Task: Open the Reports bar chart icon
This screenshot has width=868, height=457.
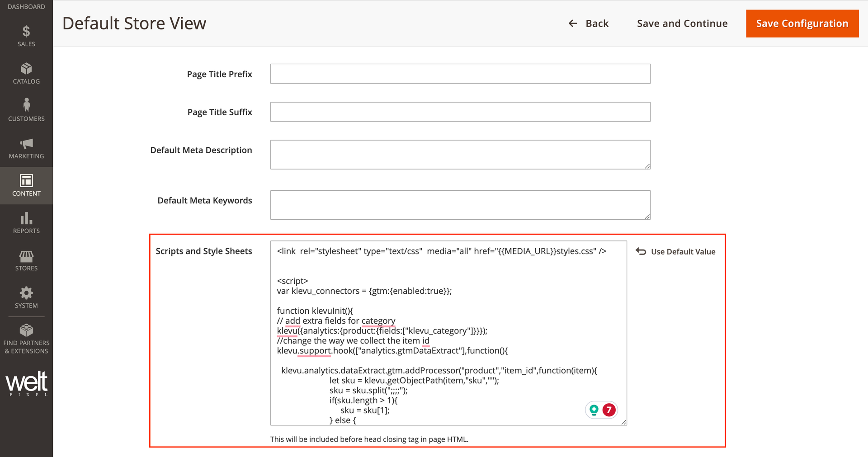Action: coord(26,218)
